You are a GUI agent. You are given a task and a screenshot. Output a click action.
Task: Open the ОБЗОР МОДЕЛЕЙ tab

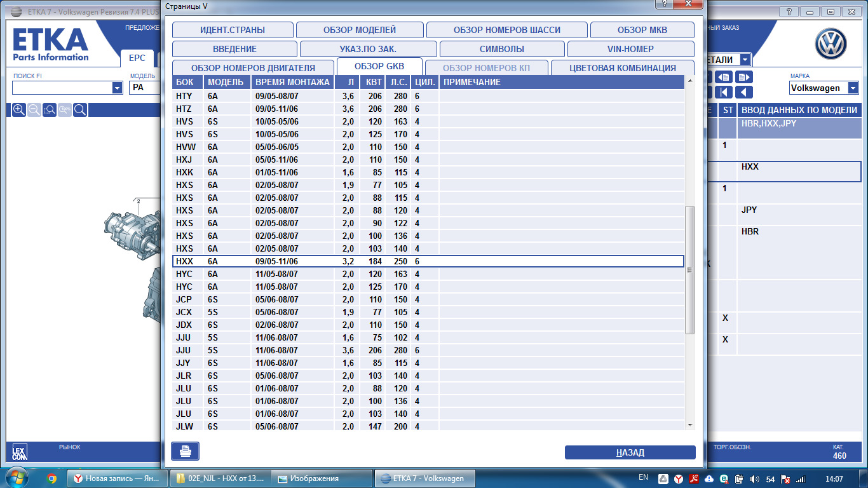tap(360, 30)
